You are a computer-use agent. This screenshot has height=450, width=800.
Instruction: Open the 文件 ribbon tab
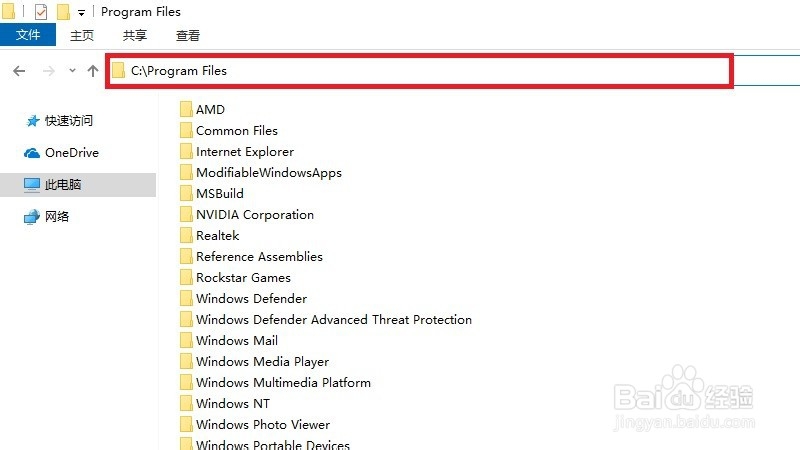[28, 35]
